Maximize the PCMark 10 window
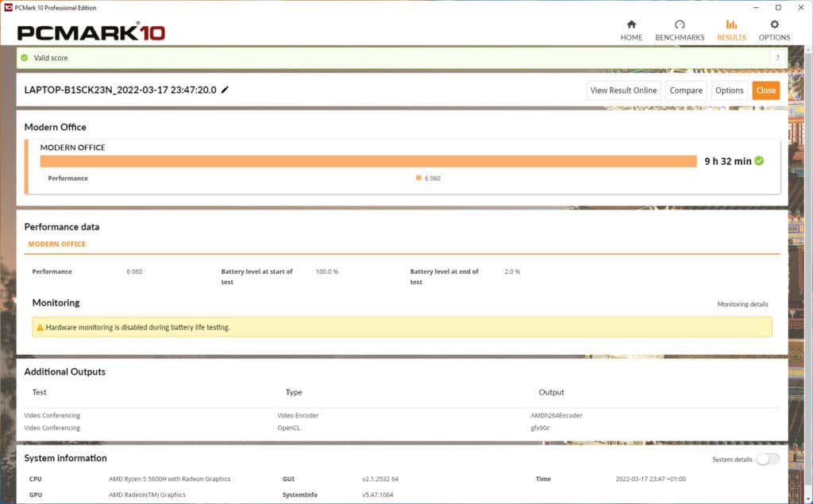 778,7
